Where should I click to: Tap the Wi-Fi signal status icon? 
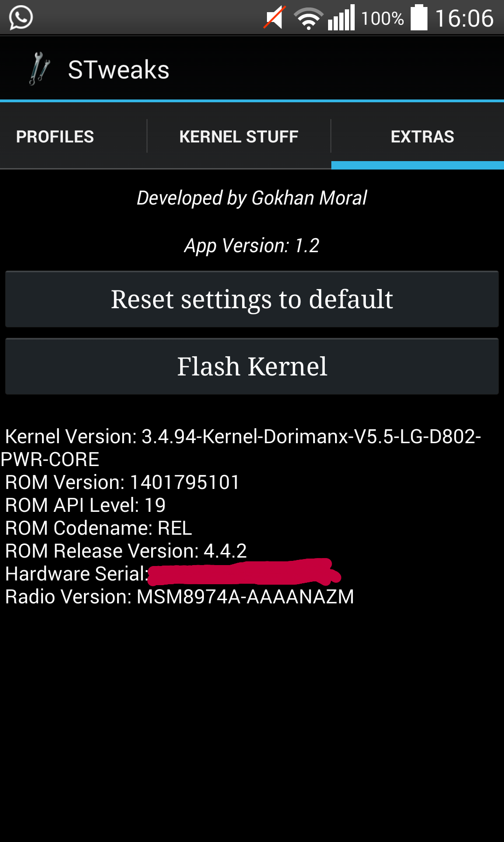click(x=308, y=19)
